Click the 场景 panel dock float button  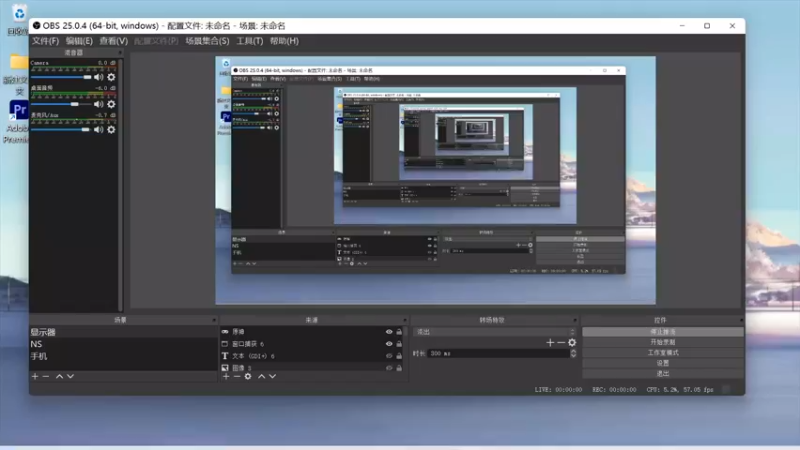214,320
